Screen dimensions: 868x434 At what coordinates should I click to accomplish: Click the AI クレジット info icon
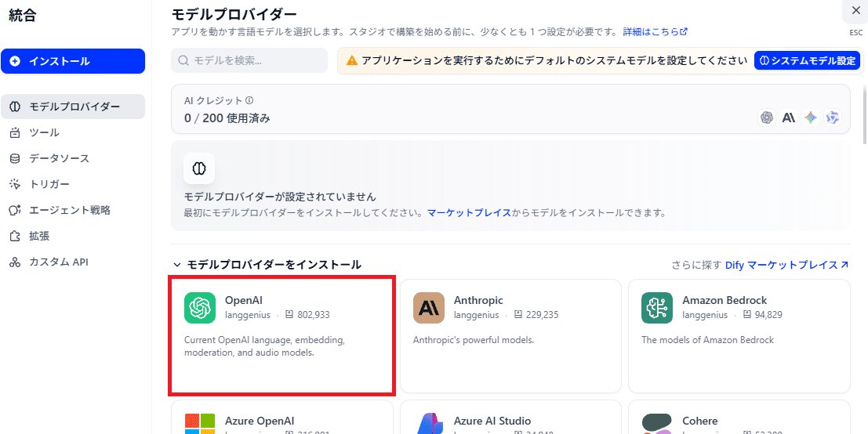[x=249, y=100]
